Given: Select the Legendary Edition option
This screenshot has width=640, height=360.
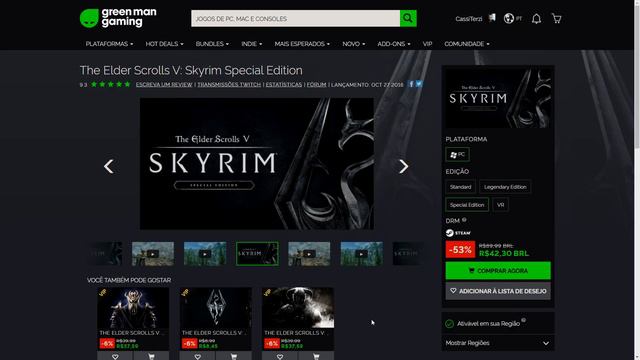Looking at the screenshot, I should pos(505,187).
